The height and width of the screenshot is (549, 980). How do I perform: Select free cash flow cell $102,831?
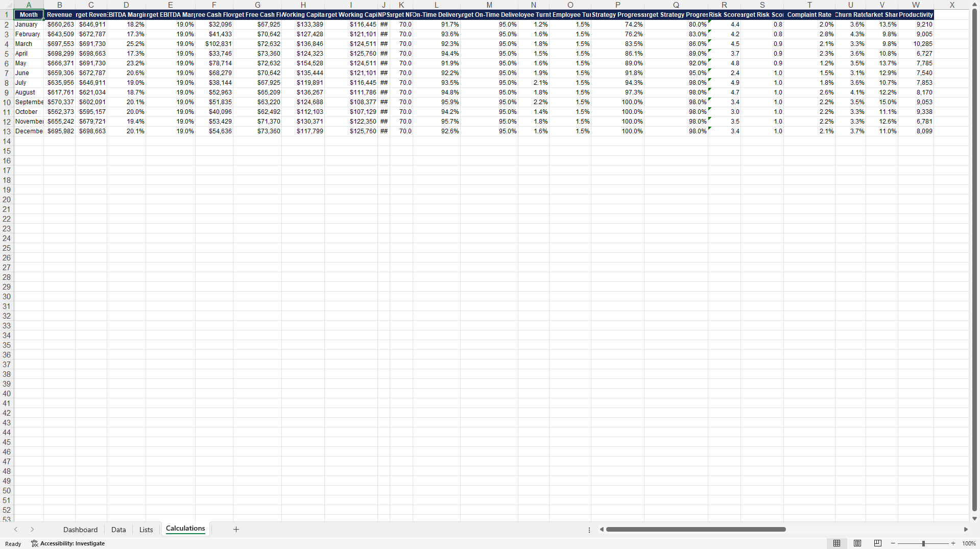[x=214, y=44]
